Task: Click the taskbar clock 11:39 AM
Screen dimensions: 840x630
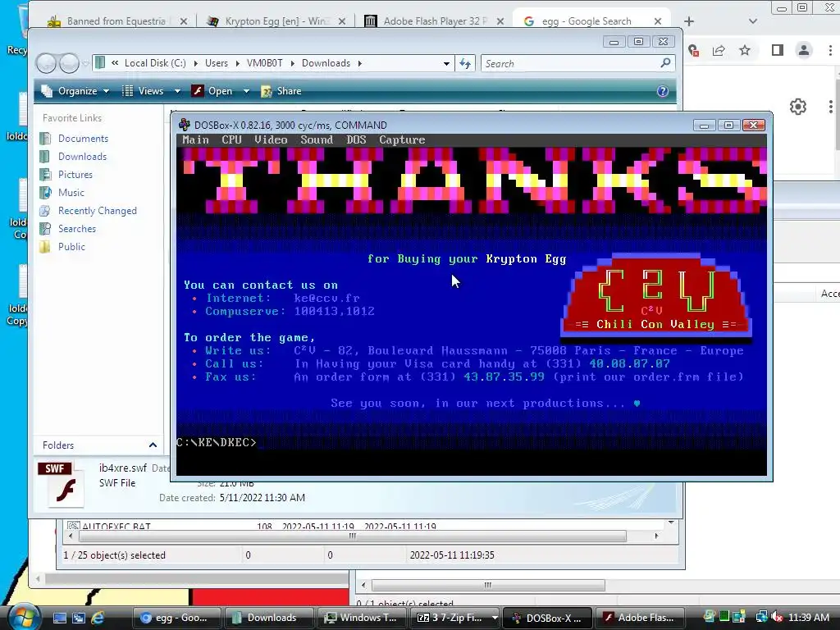Action: click(x=809, y=618)
